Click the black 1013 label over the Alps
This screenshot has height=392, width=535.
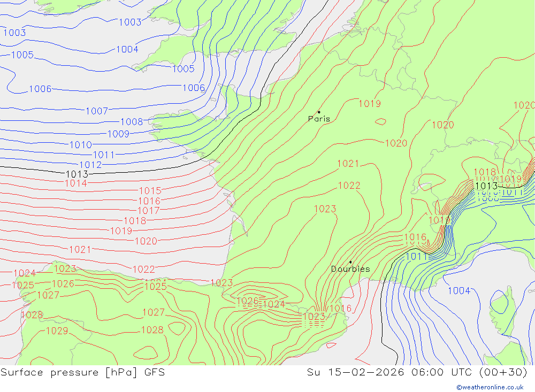point(486,186)
